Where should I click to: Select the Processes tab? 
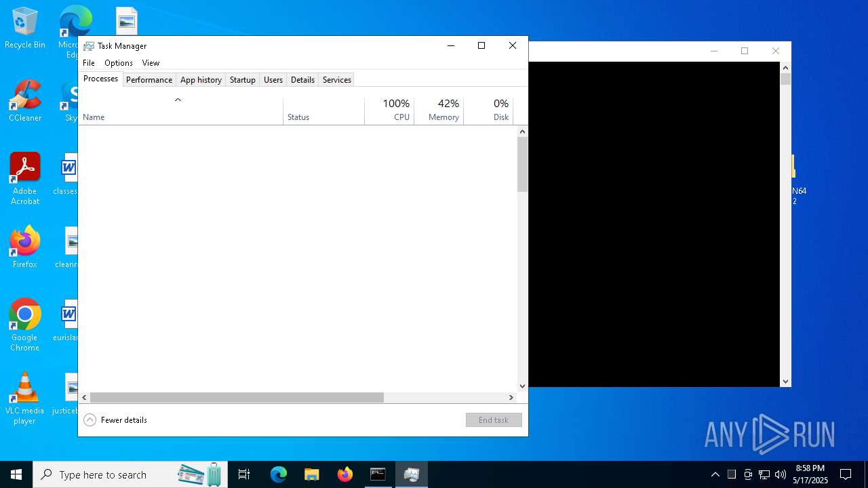[x=100, y=79]
